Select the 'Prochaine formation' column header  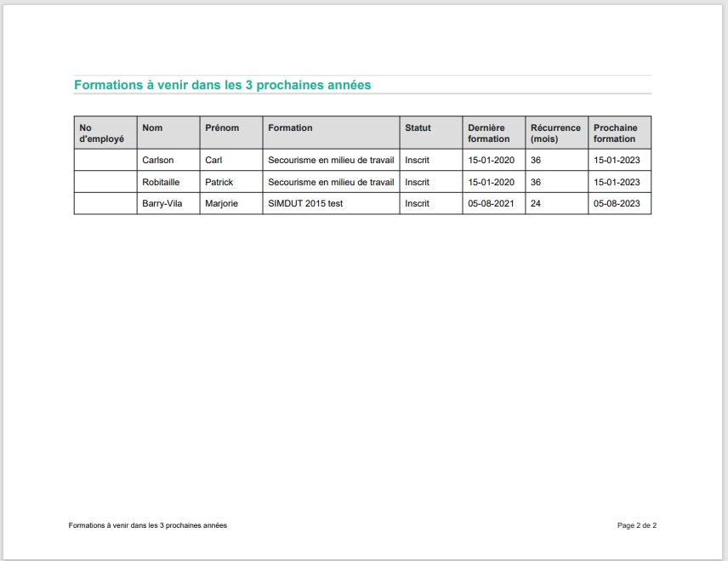point(620,133)
